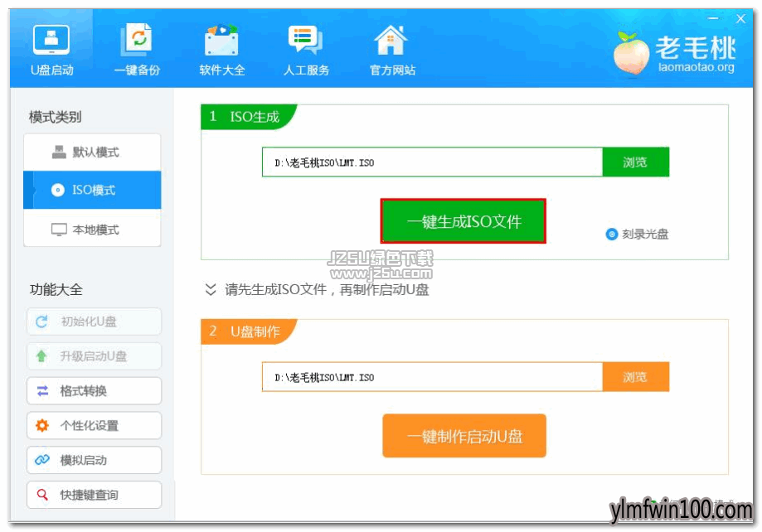Open 个性化设置 settings
This screenshot has height=532, width=762.
click(x=95, y=426)
